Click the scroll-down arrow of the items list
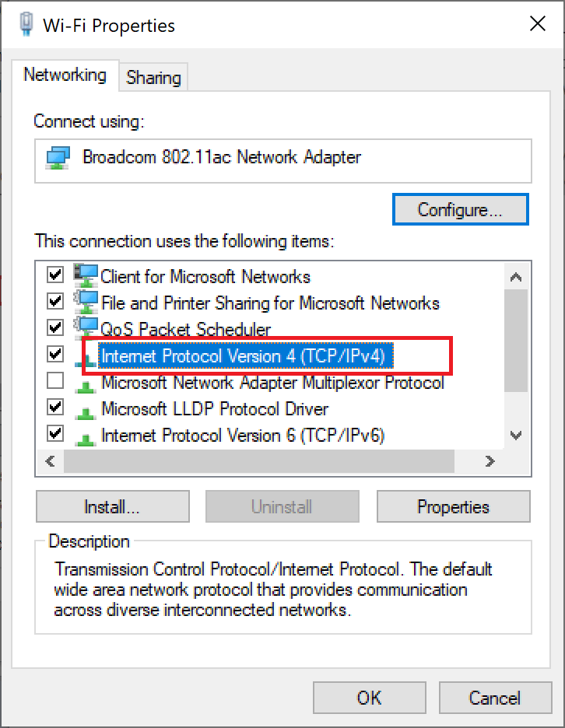This screenshot has width=565, height=728. pos(516,436)
